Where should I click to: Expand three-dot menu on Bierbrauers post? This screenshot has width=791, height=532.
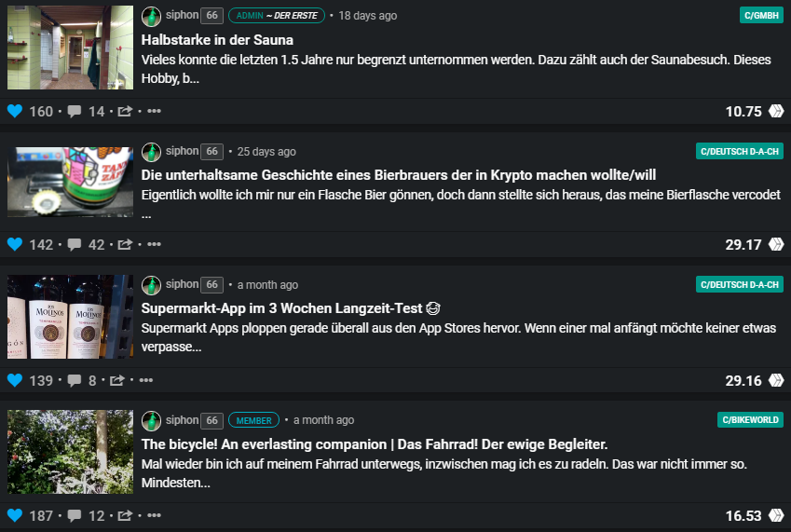point(154,244)
